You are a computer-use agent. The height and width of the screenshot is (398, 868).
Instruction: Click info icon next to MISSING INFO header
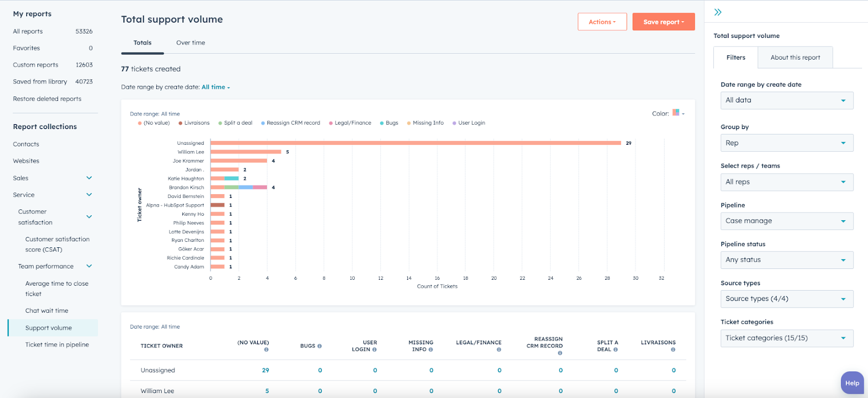pos(431,350)
